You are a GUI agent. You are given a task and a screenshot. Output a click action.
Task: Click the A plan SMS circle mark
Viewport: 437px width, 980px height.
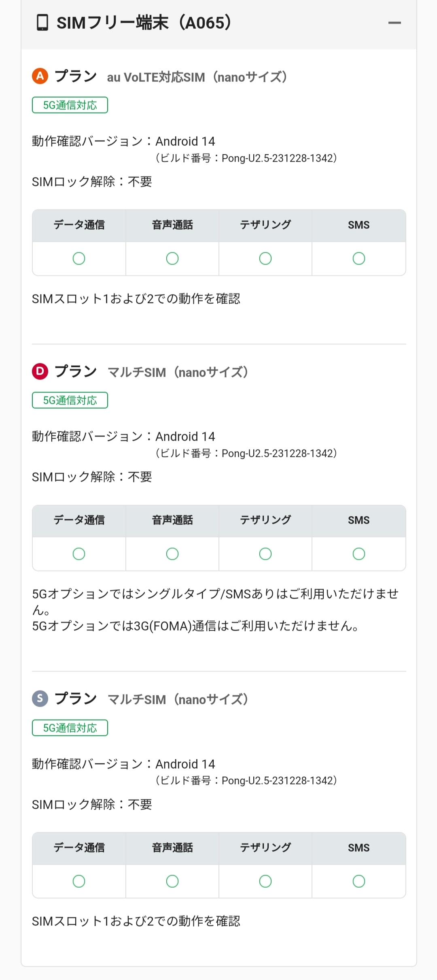[x=359, y=258]
